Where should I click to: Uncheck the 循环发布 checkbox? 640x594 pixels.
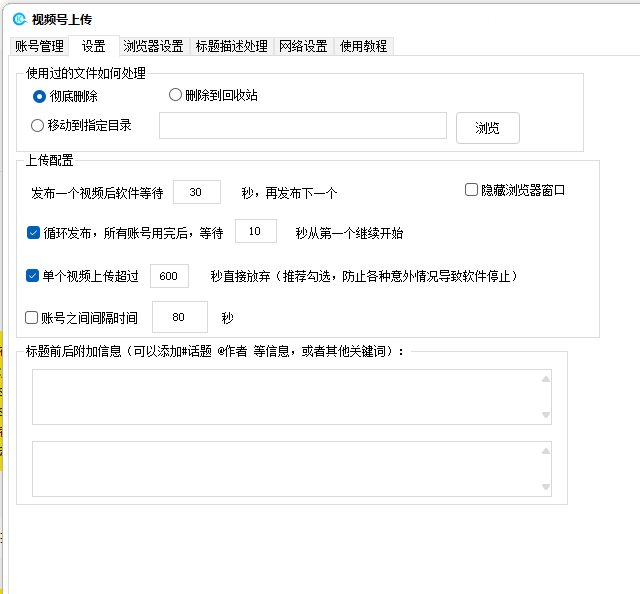(33, 233)
